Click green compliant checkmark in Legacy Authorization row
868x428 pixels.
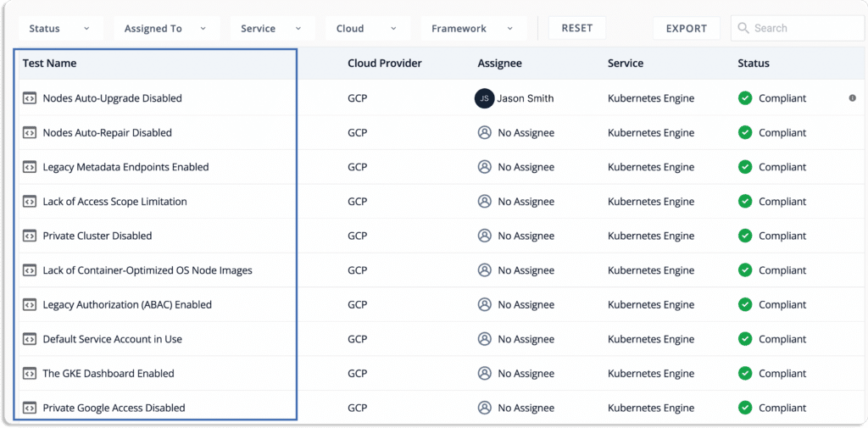click(745, 304)
